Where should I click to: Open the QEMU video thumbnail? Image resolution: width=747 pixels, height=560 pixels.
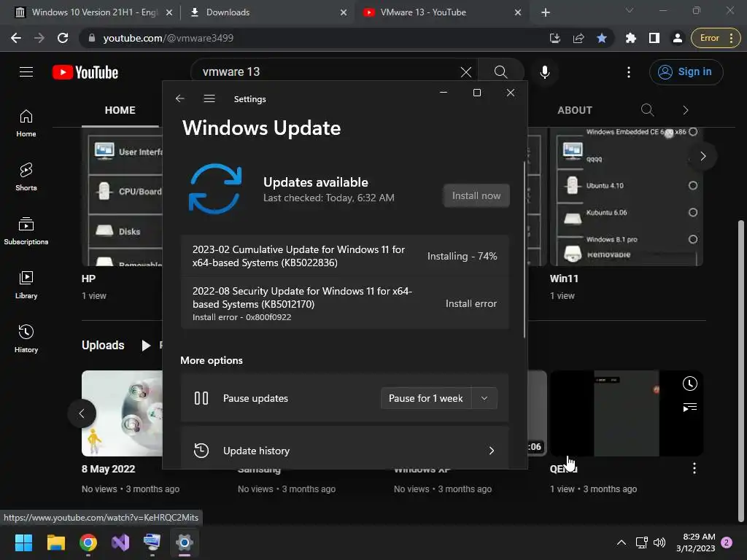tap(626, 413)
